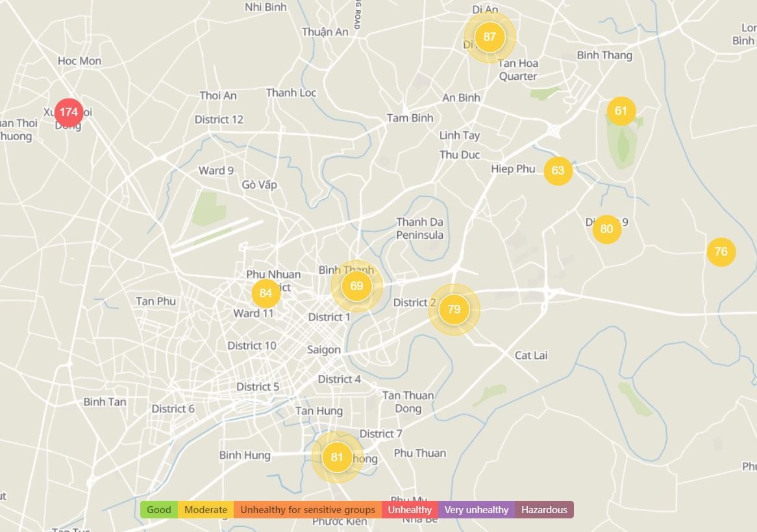
Task: Open the 79 marker in District 2
Action: pos(454,309)
